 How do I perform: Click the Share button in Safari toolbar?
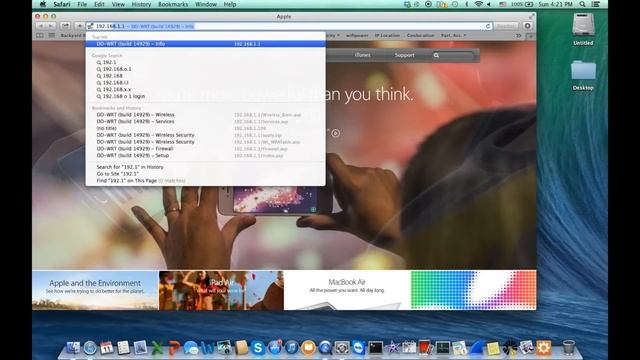(x=65, y=26)
